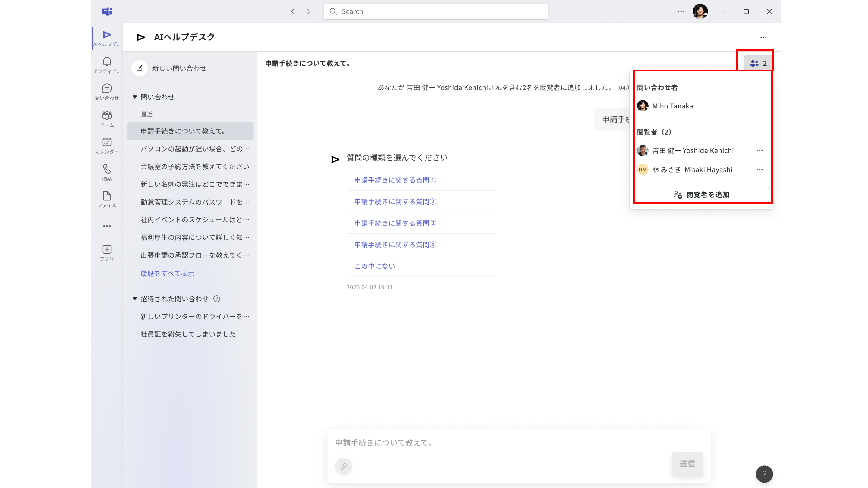The height and width of the screenshot is (488, 868).
Task: Open 社員証を紛失してしまいました inquiry
Action: [190, 334]
